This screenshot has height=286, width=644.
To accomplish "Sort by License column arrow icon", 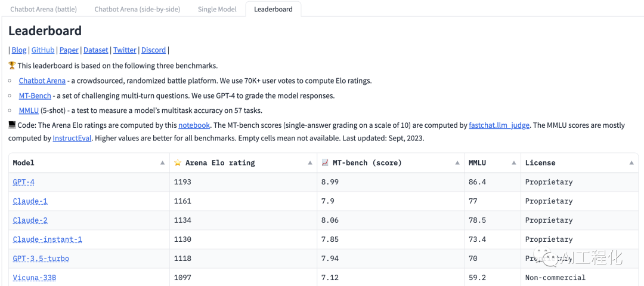I will (631, 163).
